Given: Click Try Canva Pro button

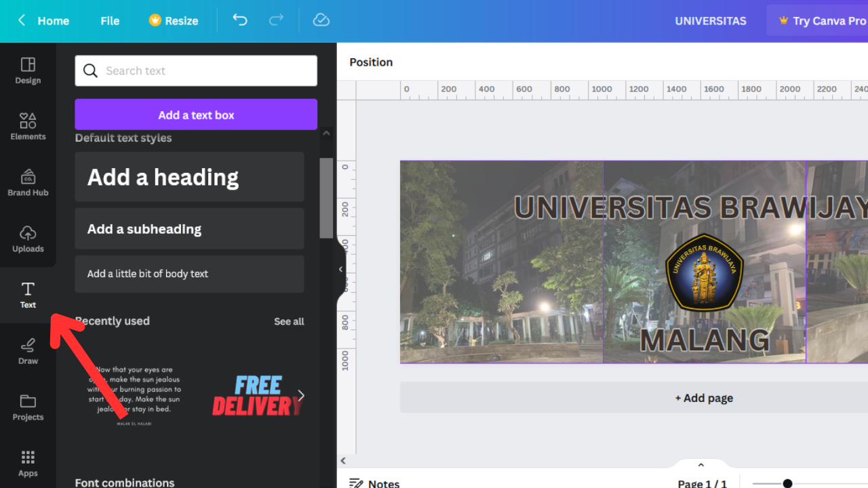Looking at the screenshot, I should (817, 21).
